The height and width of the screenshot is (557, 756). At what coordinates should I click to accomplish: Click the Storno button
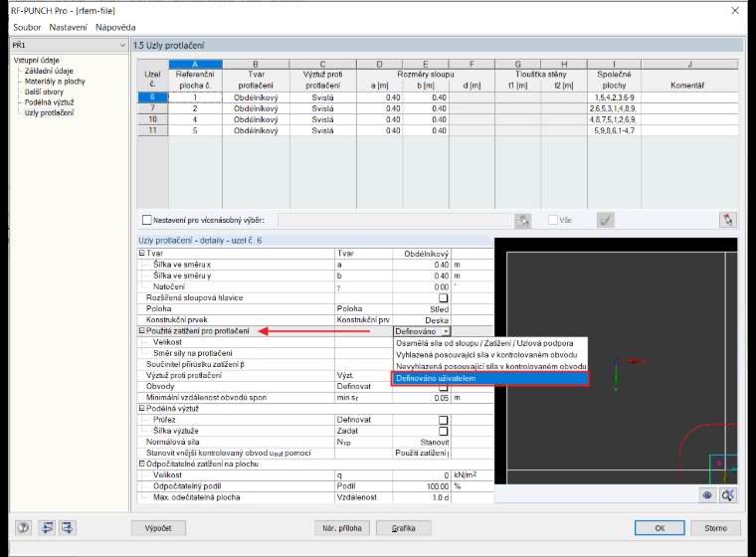click(715, 528)
